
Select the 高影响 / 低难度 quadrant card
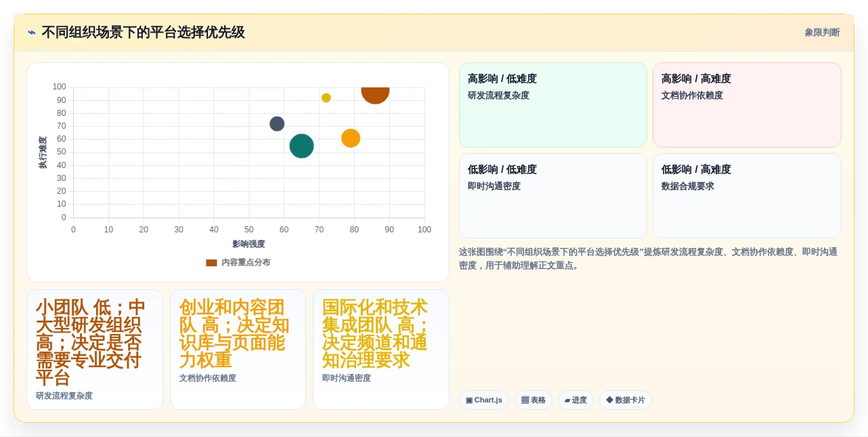[x=553, y=105]
